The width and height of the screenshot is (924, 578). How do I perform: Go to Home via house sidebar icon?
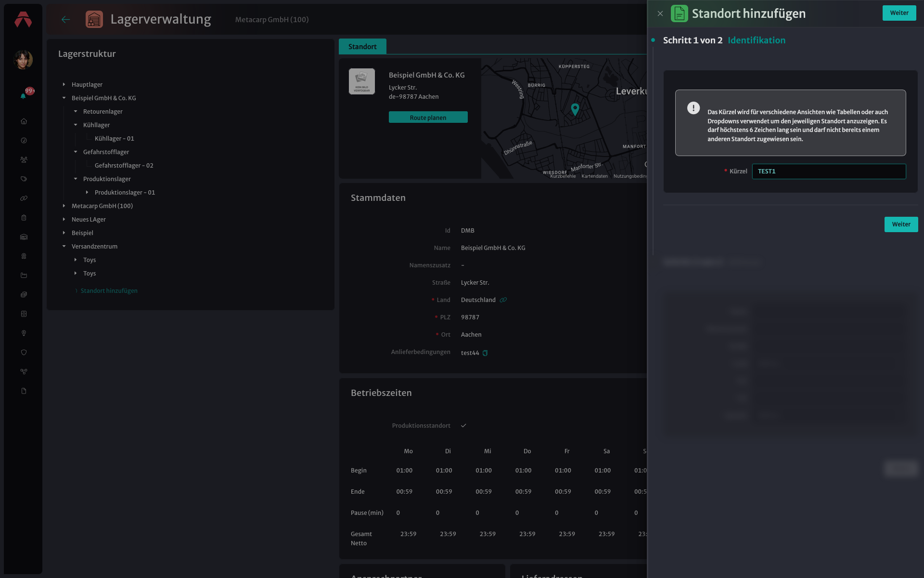tap(24, 121)
